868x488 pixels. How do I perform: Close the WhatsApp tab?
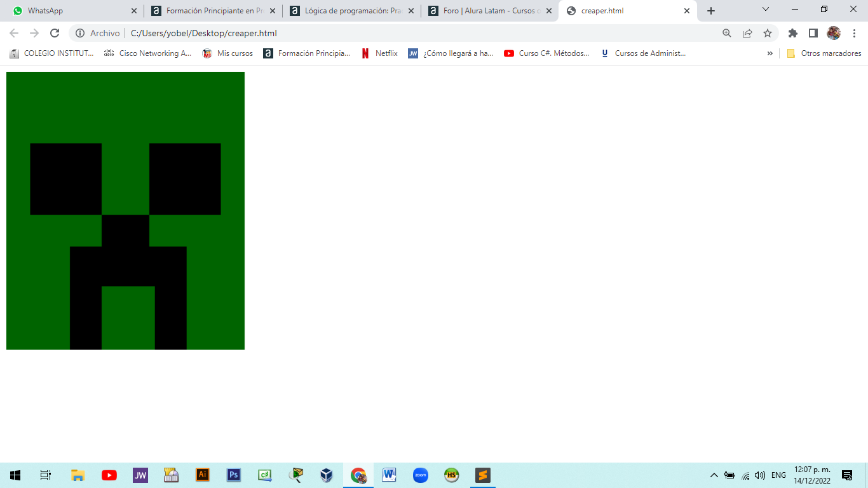pyautogui.click(x=133, y=11)
